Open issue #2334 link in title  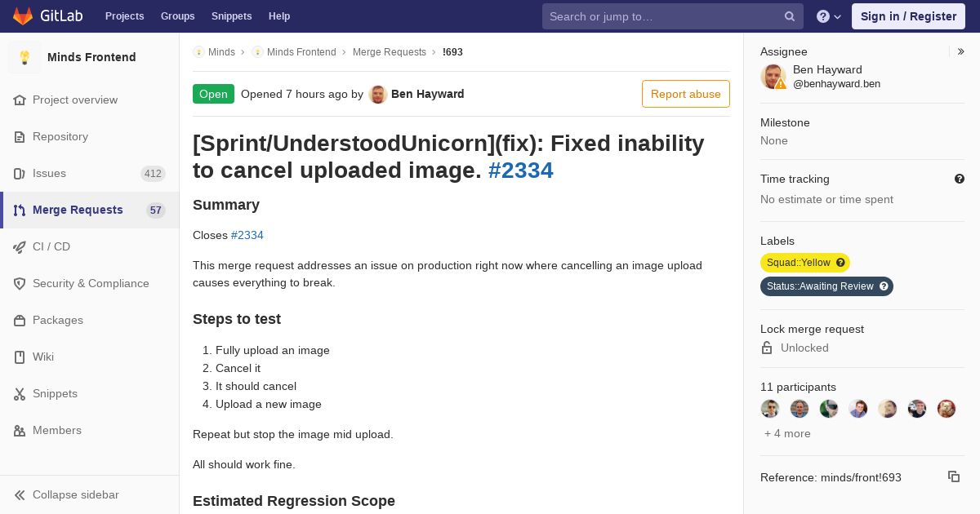[521, 170]
